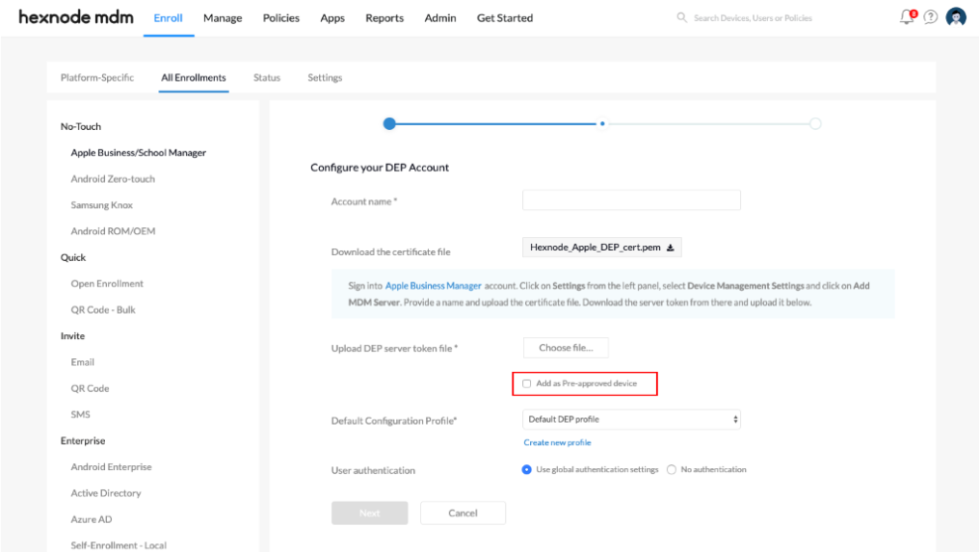Open the notifications bell icon

point(907,17)
